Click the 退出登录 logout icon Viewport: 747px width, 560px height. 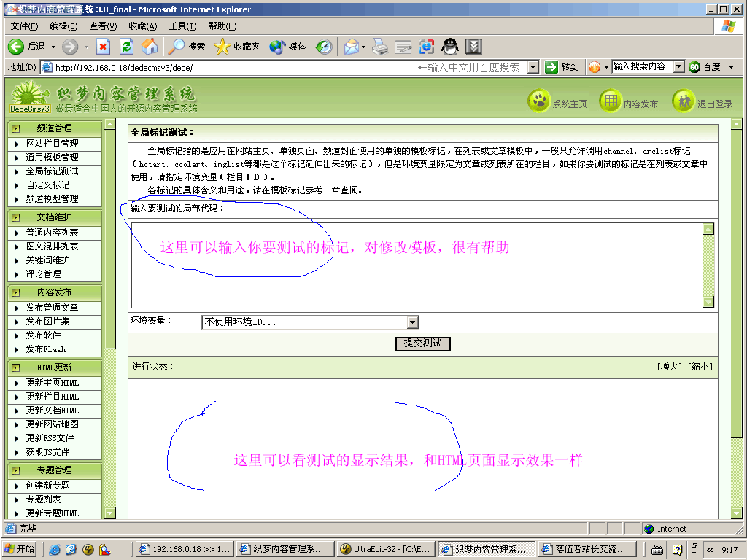point(683,102)
